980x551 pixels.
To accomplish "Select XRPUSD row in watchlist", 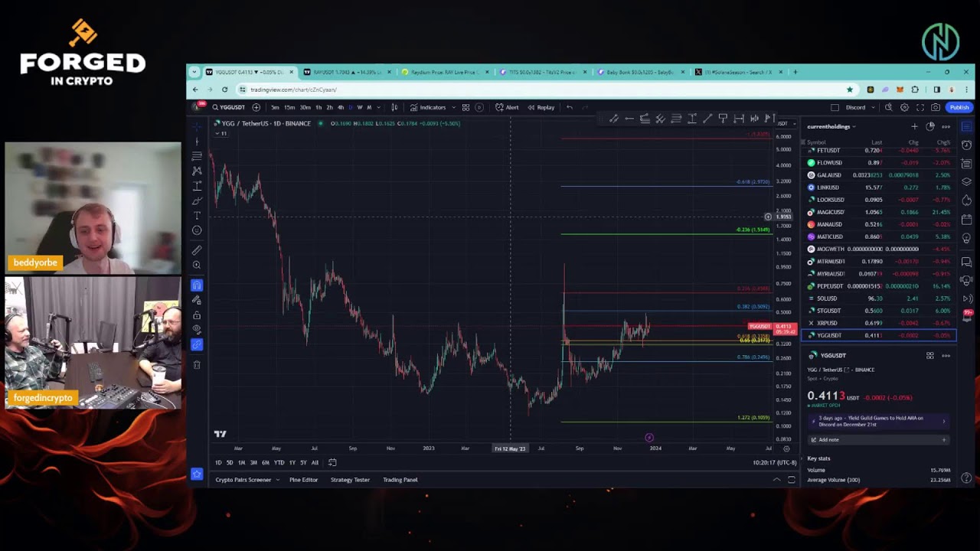I will coord(879,323).
